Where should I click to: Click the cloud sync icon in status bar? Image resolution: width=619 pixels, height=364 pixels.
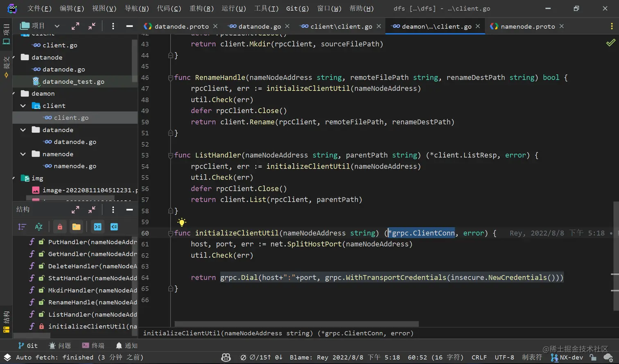click(608, 357)
